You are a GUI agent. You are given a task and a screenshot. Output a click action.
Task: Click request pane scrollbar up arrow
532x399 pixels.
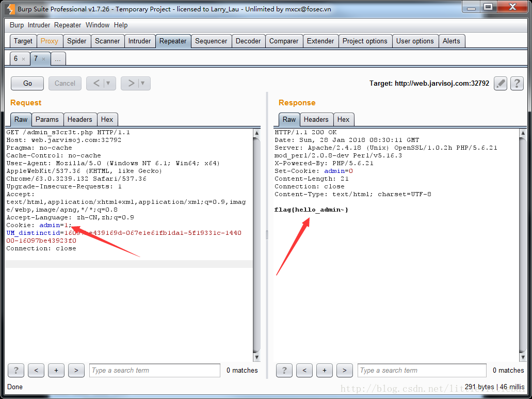click(257, 133)
